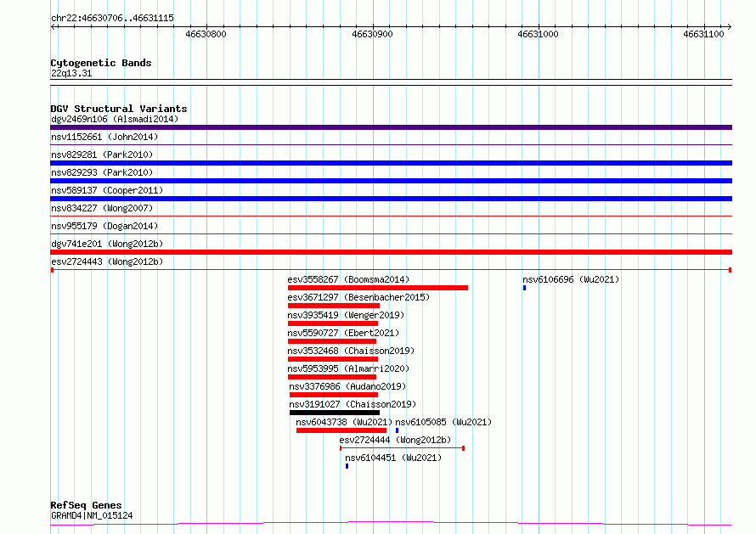Click the red bar under nsv5953995

(332, 377)
